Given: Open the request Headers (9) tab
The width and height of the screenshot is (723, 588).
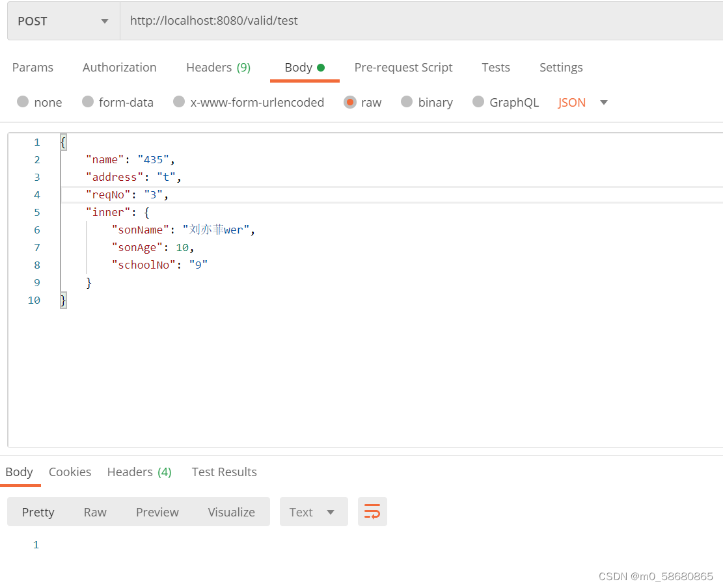Looking at the screenshot, I should 218,67.
